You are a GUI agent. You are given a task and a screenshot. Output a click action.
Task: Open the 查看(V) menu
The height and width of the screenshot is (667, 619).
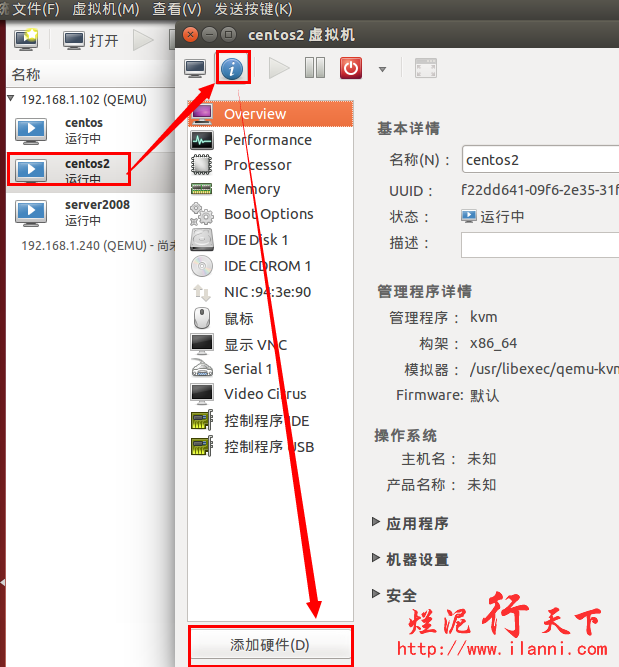(x=177, y=9)
